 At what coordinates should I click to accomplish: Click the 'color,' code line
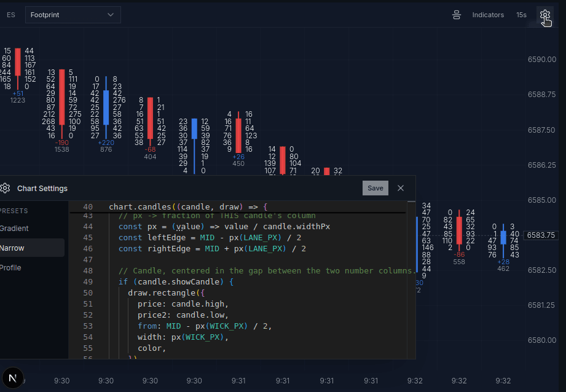click(152, 348)
